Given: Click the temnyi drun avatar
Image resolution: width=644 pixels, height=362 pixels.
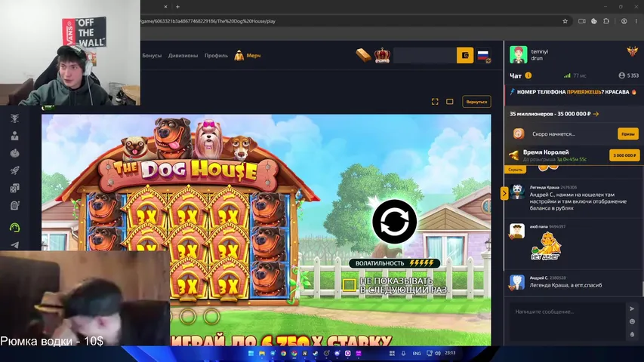Looking at the screenshot, I should 519,54.
